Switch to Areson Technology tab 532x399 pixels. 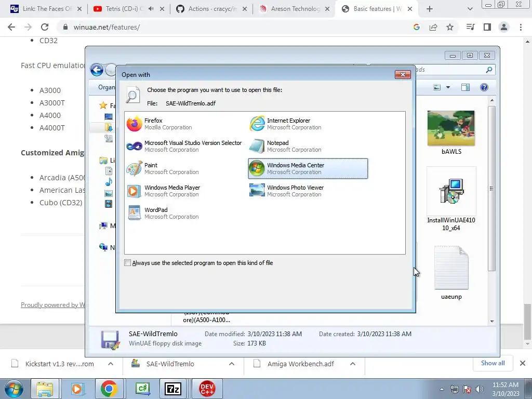[x=295, y=9]
